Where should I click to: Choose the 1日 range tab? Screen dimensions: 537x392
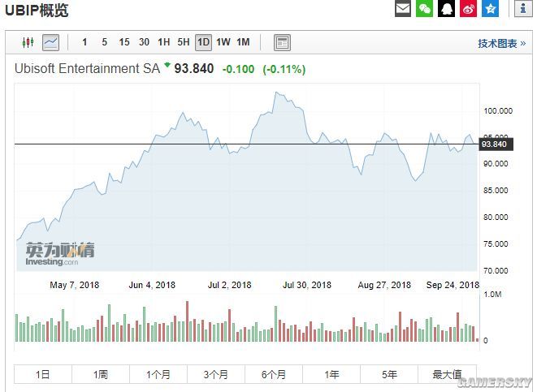43,374
